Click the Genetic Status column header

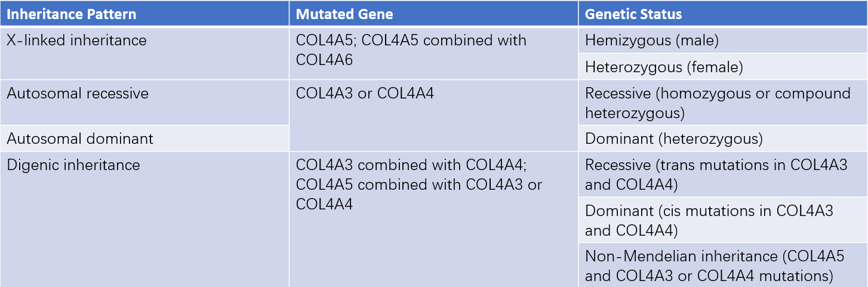tap(723, 14)
